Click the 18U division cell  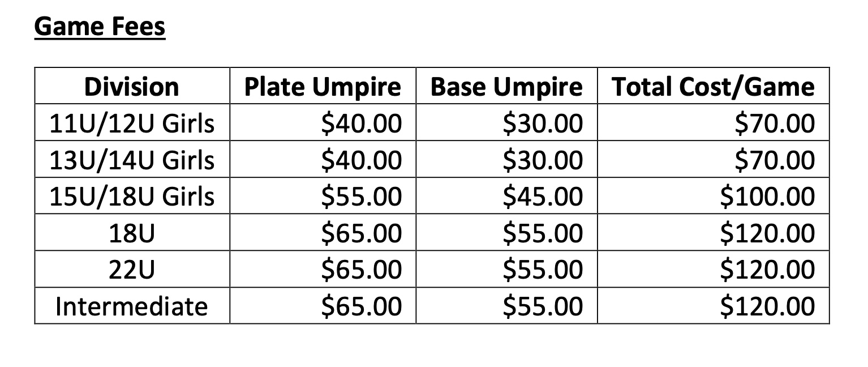132,233
